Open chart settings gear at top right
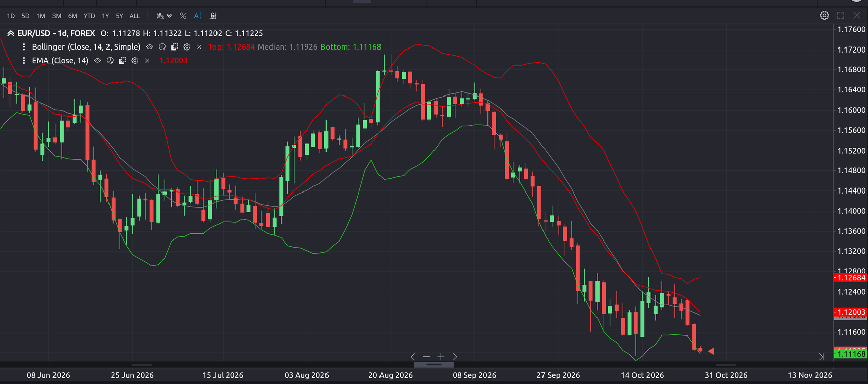 pos(824,15)
